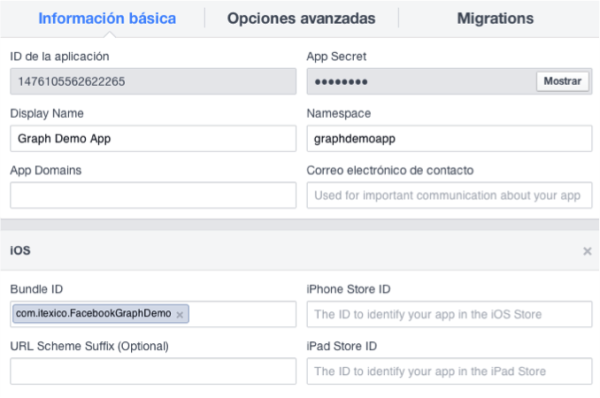Image resolution: width=600 pixels, height=398 pixels.
Task: Click the Namespace label
Action: (339, 114)
